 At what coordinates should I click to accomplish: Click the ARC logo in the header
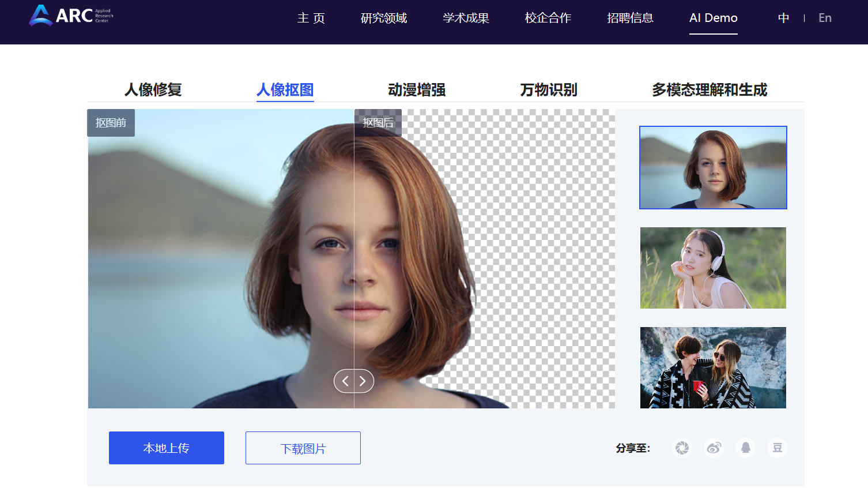tap(71, 16)
